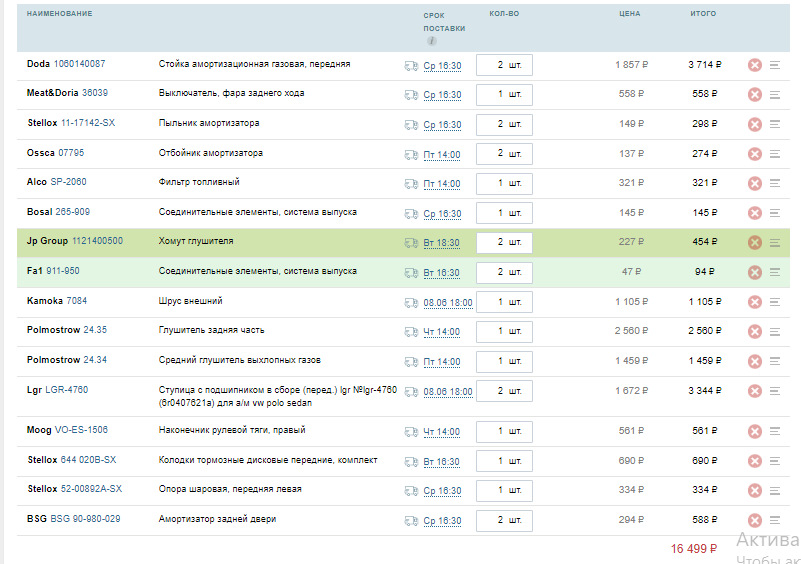Click description Наконечник рулевой тяги, правый
Image resolution: width=801 pixels, height=564 pixels.
[232, 430]
